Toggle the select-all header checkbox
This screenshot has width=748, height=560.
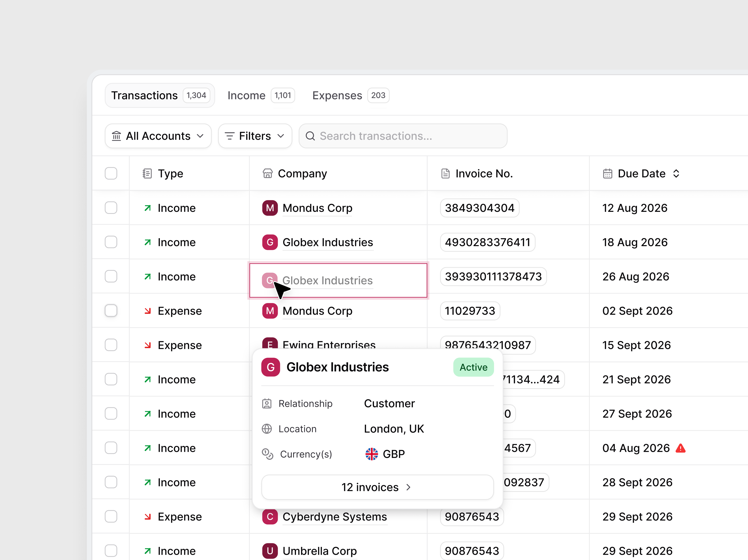tap(111, 173)
